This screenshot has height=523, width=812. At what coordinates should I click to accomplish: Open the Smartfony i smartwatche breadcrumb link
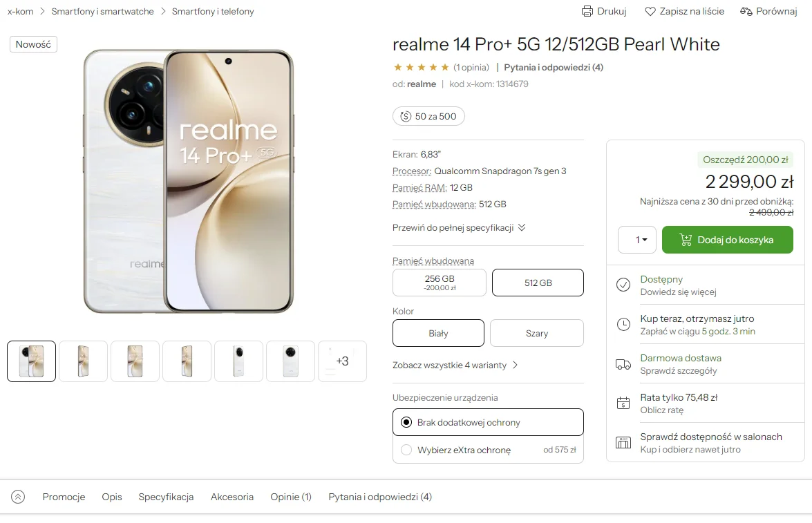[x=102, y=11]
